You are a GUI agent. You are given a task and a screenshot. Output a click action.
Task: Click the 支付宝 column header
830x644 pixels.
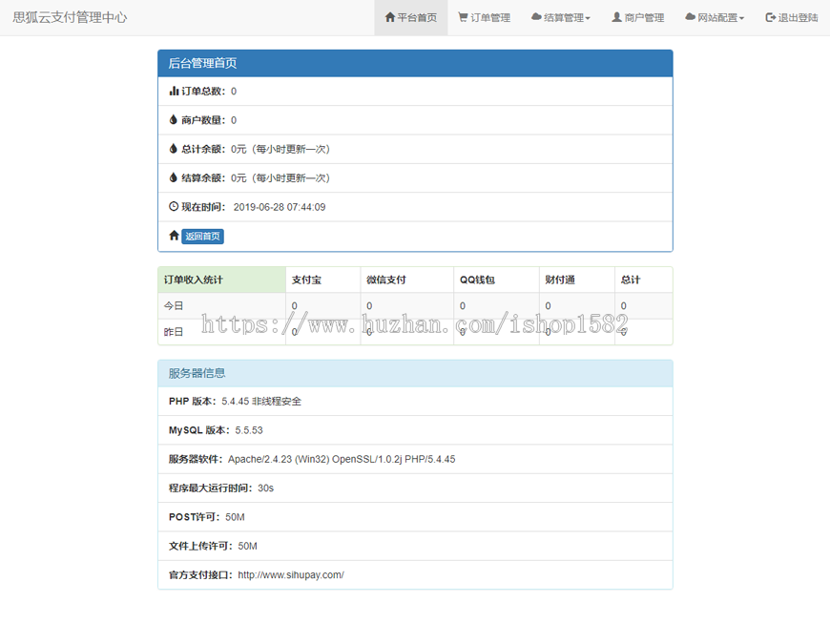coord(307,280)
